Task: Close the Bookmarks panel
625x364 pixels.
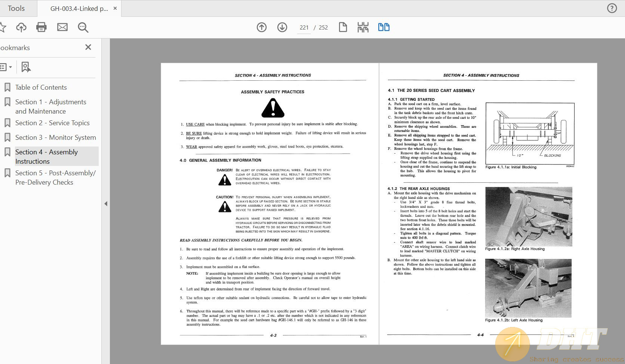Action: click(88, 47)
